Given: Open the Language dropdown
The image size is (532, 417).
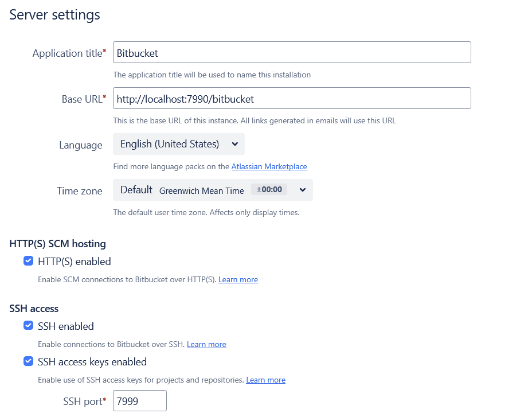Looking at the screenshot, I should click(178, 144).
